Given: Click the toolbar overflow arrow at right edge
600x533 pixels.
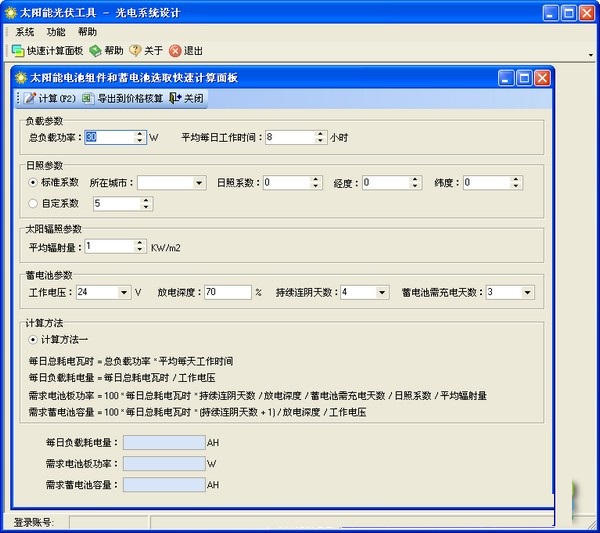Looking at the screenshot, I should pyautogui.click(x=591, y=55).
